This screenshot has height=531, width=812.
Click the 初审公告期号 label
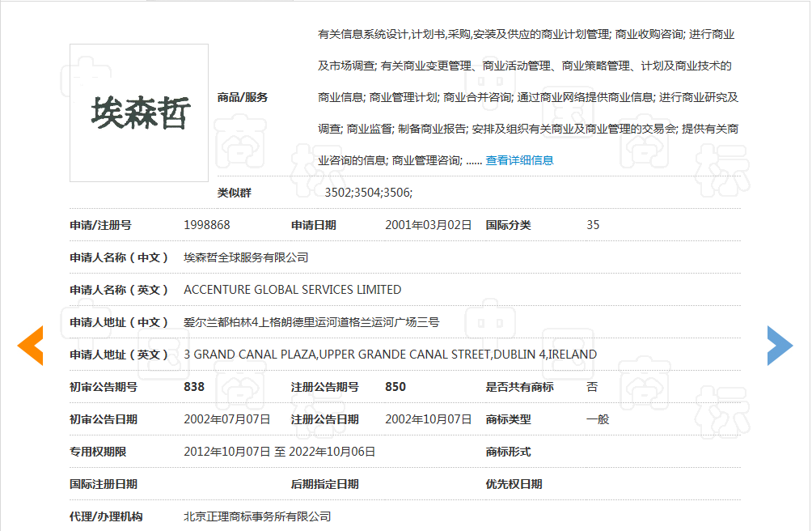click(x=104, y=387)
